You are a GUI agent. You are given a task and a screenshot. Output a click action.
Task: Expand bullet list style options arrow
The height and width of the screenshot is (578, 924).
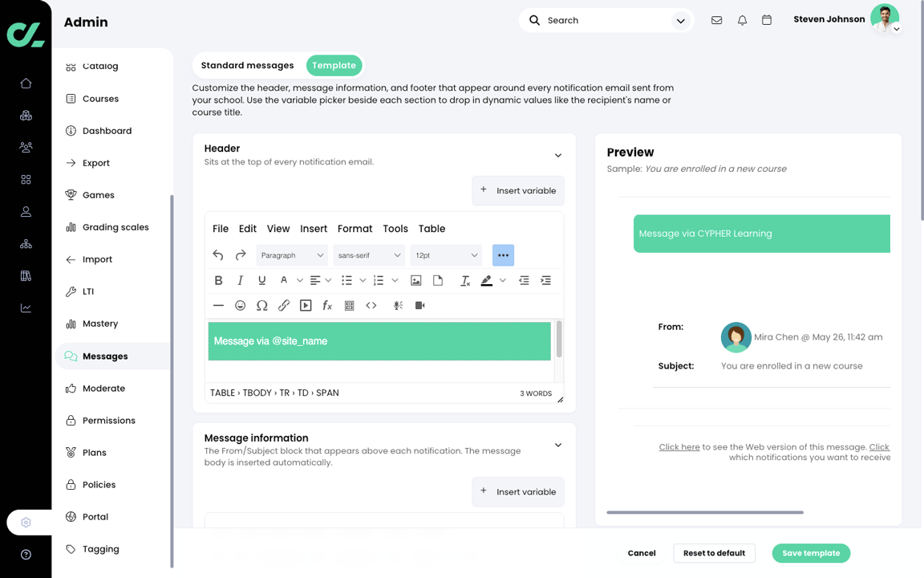(x=363, y=281)
